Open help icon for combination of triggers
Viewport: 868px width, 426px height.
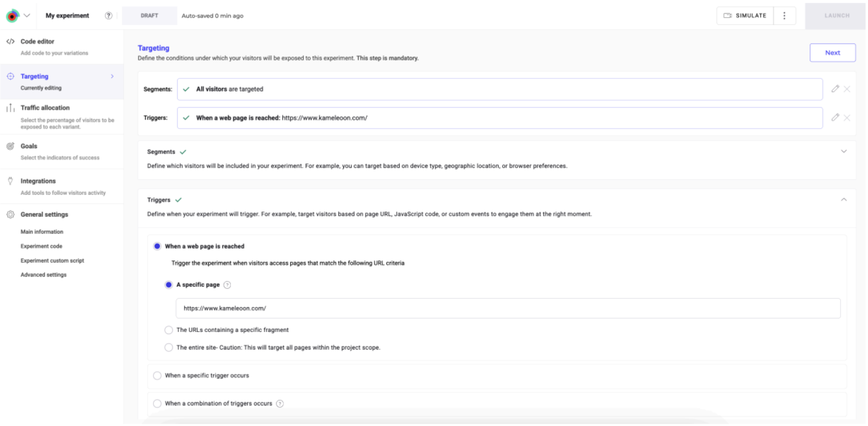pyautogui.click(x=280, y=404)
